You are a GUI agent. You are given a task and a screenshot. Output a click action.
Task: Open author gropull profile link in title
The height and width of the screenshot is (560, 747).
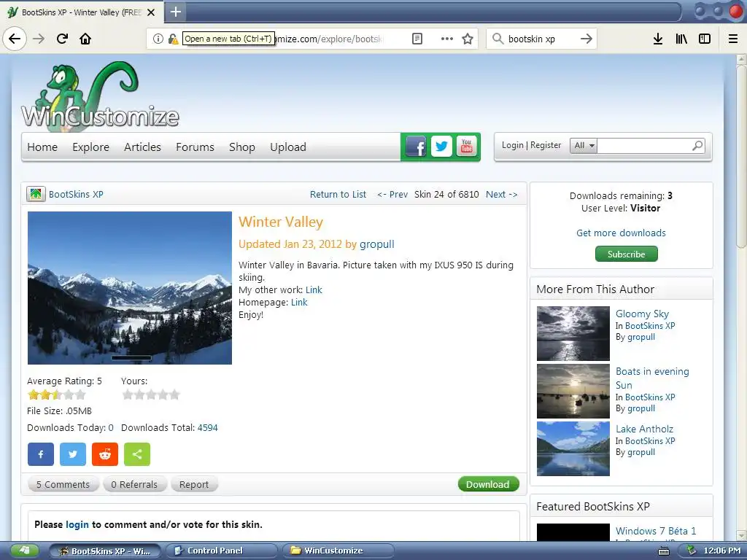tap(377, 244)
